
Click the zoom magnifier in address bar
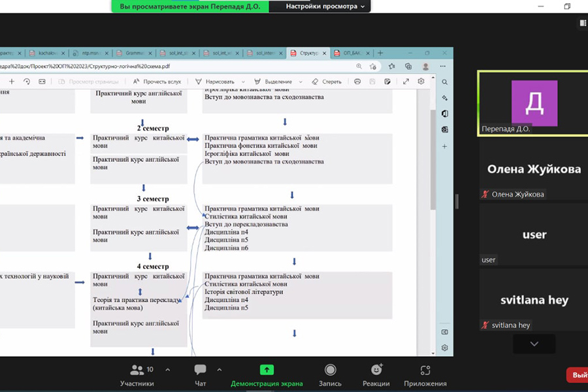(359, 67)
